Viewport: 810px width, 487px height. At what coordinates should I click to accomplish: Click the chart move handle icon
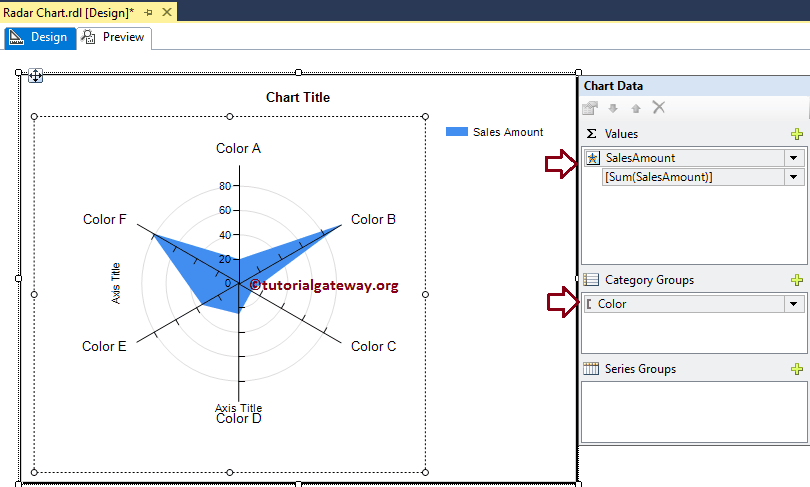pos(35,76)
